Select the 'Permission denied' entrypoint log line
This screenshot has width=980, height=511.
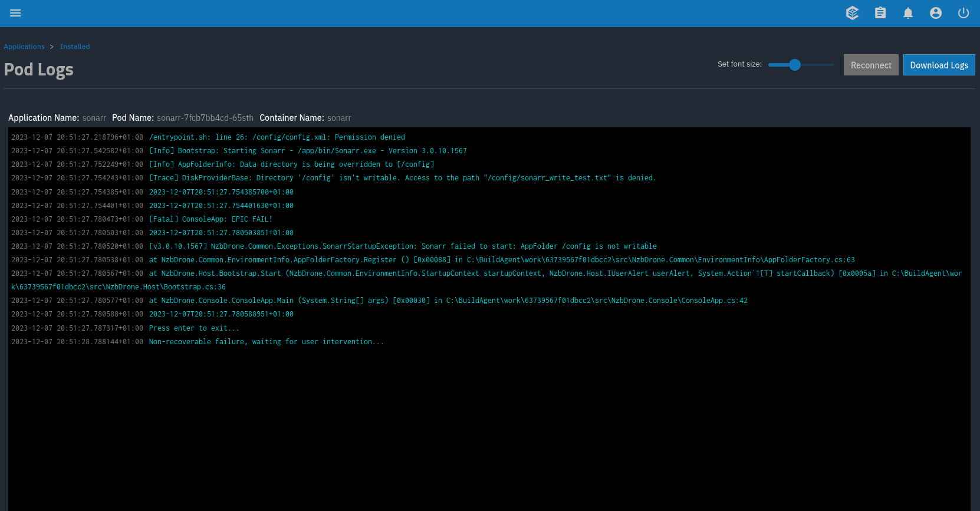coord(277,137)
